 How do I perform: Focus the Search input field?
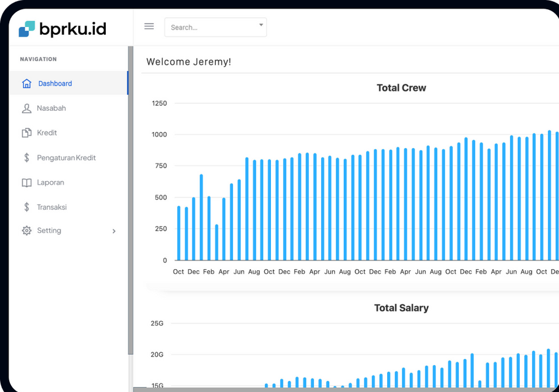[215, 27]
